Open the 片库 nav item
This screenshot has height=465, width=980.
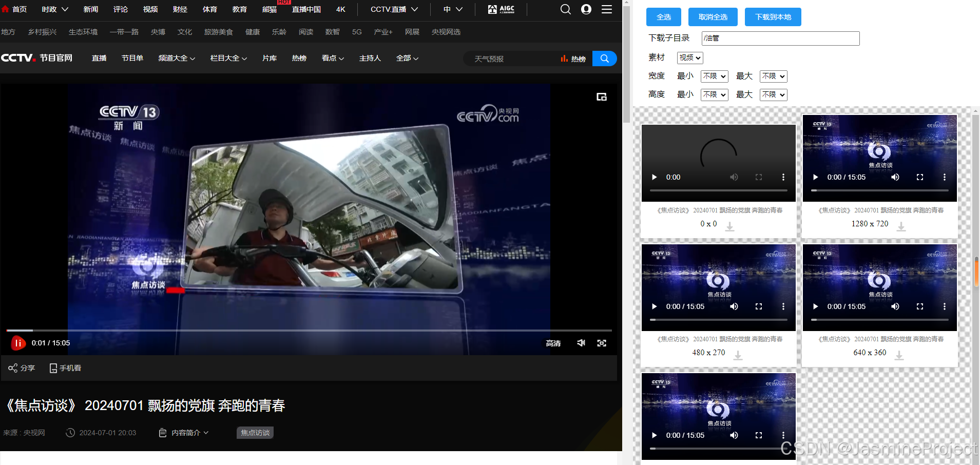click(x=270, y=58)
